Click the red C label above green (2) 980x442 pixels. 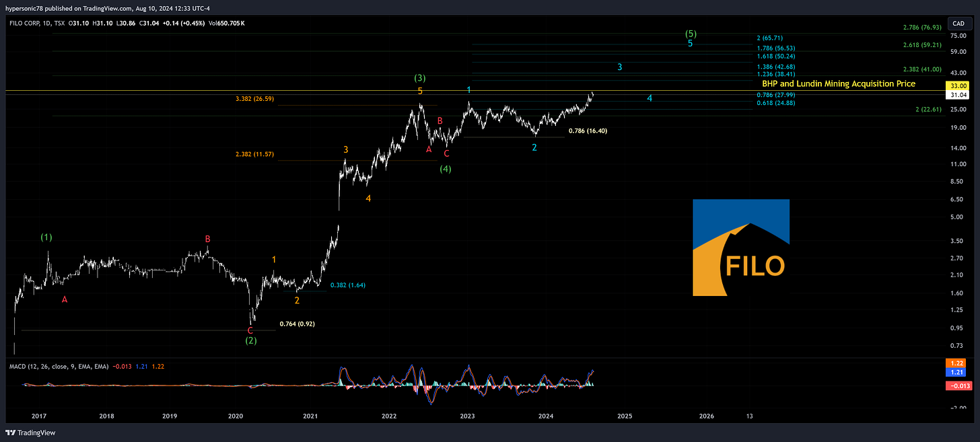coord(250,330)
